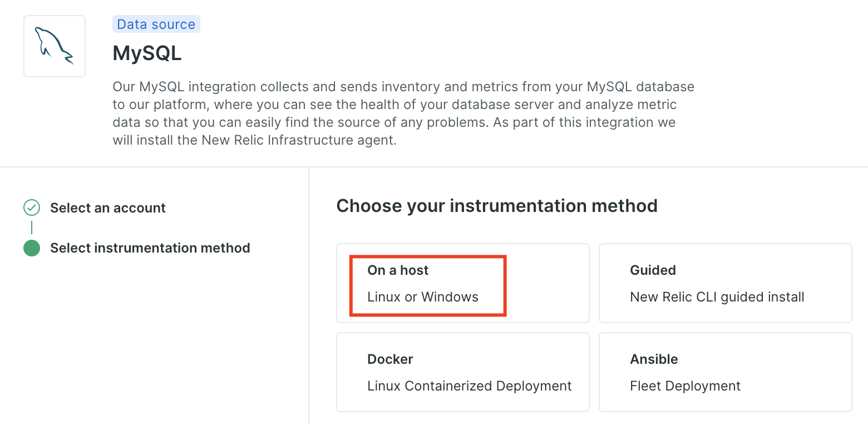The width and height of the screenshot is (868, 425).
Task: Click the Data source badge
Action: (156, 24)
